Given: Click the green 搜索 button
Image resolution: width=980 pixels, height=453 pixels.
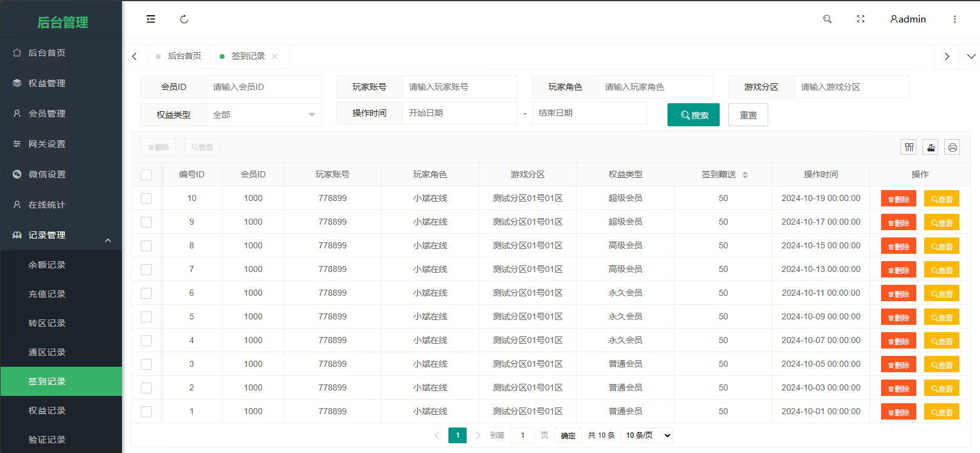Looking at the screenshot, I should click(694, 115).
